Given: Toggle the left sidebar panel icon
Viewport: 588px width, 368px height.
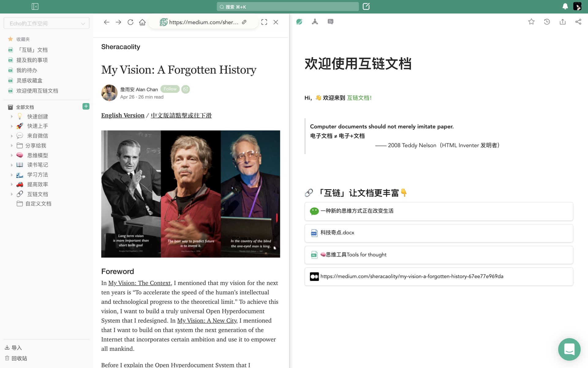Looking at the screenshot, I should pos(35,6).
